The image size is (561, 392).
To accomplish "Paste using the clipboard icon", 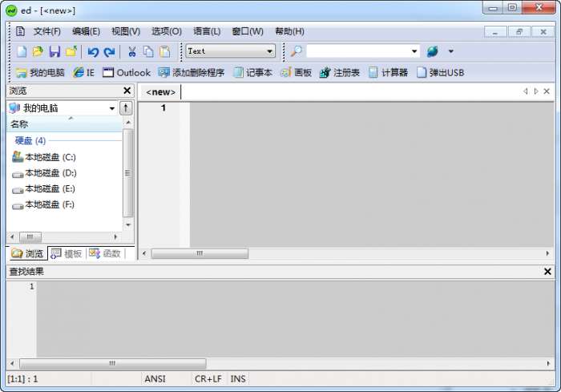I will point(164,51).
